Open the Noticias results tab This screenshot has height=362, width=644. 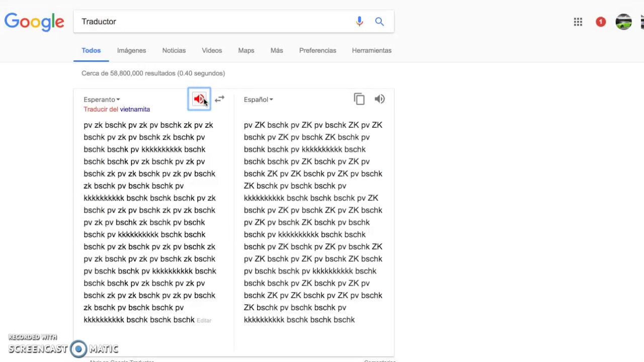(x=174, y=50)
